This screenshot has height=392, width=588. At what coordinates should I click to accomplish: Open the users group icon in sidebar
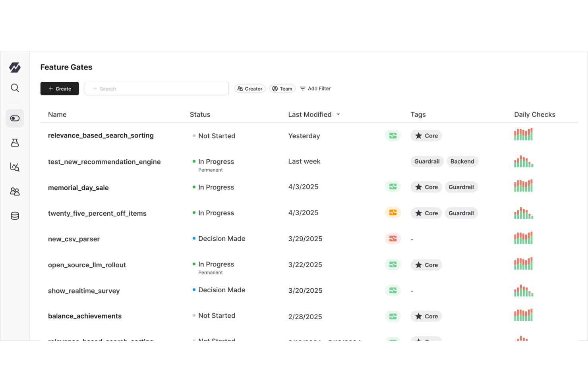pos(15,191)
